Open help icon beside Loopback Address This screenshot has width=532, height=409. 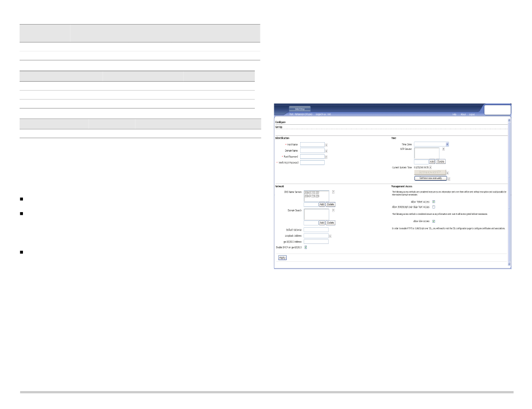tap(330, 236)
